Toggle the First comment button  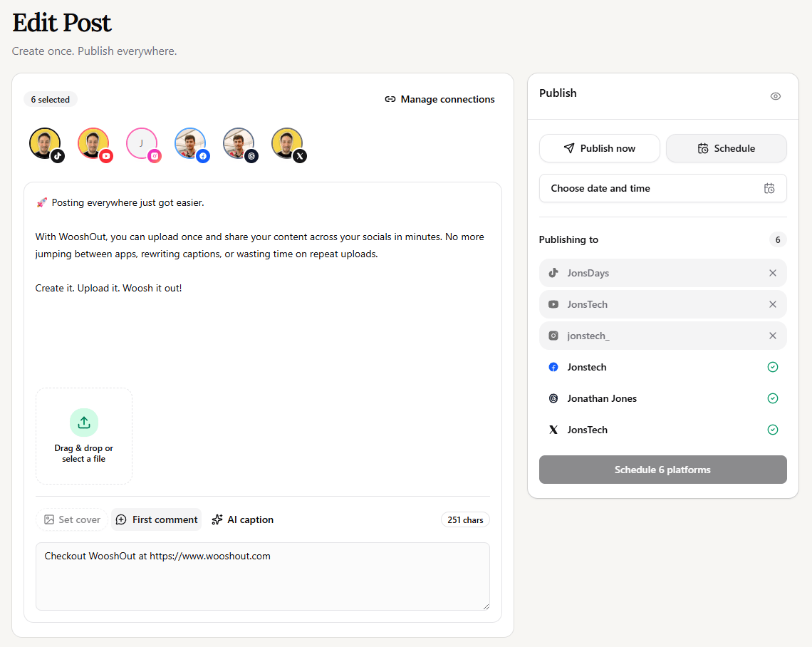click(157, 519)
